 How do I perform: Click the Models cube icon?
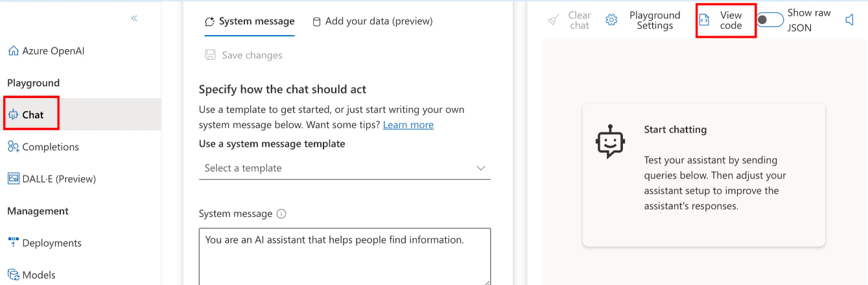(13, 275)
